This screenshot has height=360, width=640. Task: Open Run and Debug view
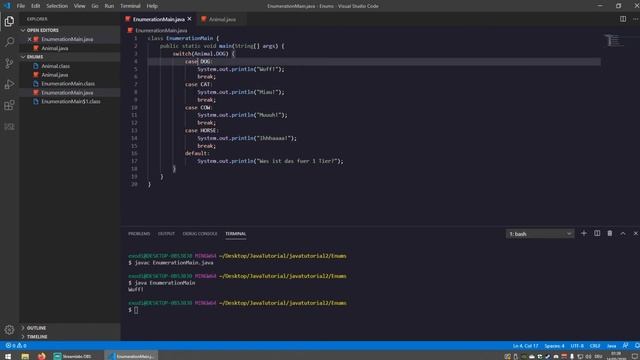point(9,84)
